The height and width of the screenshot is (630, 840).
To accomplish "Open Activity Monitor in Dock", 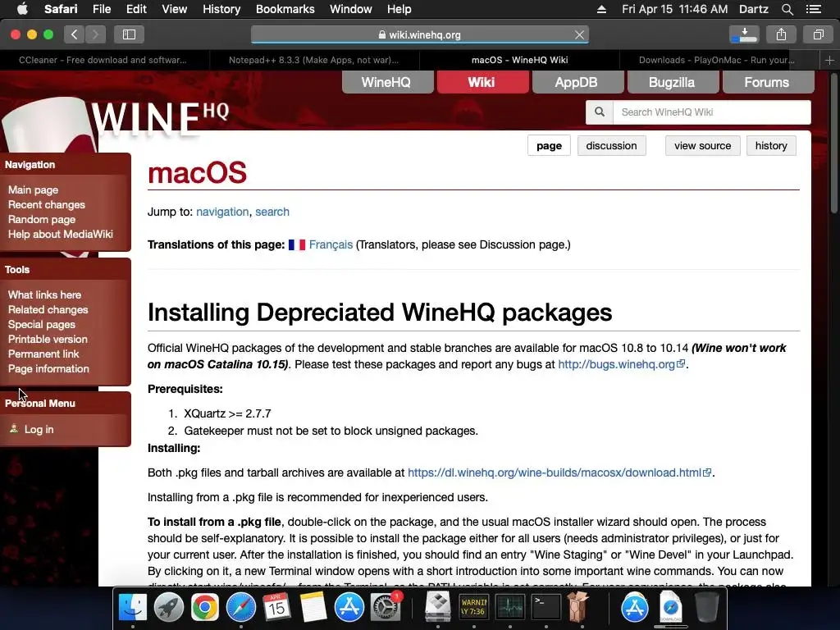I will pos(510,608).
